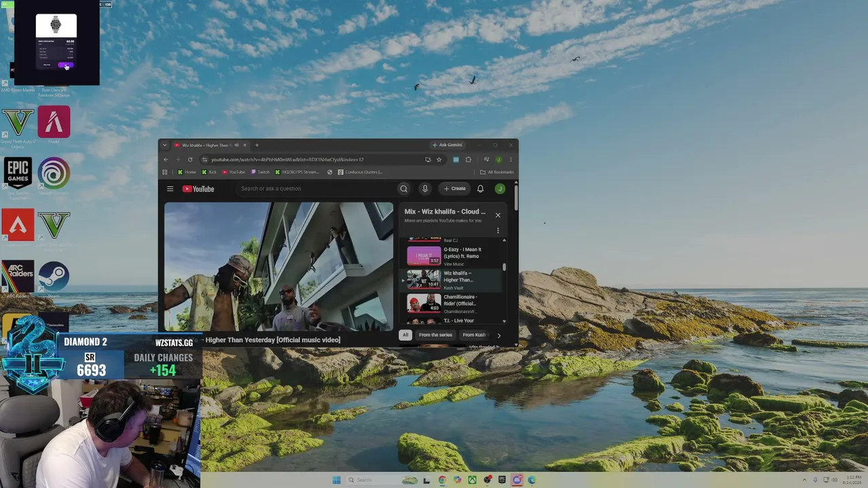Click the YouTube search magnifier button
This screenshot has height=488, width=868.
[x=403, y=189]
